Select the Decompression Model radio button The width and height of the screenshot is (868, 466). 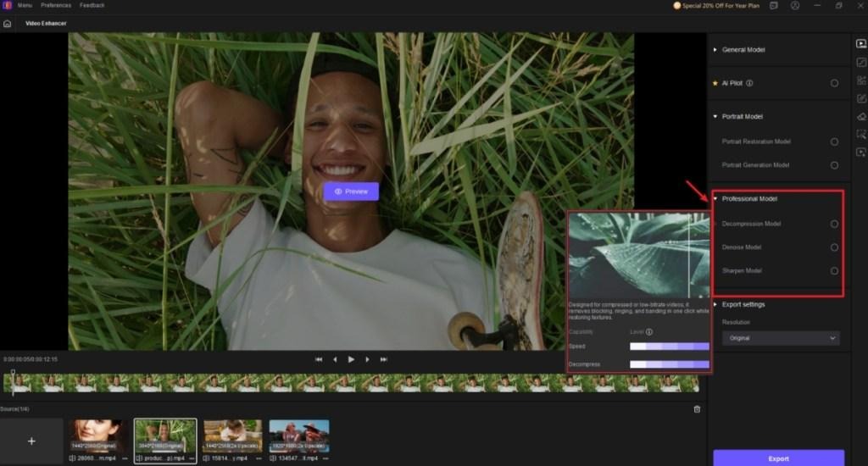click(834, 224)
